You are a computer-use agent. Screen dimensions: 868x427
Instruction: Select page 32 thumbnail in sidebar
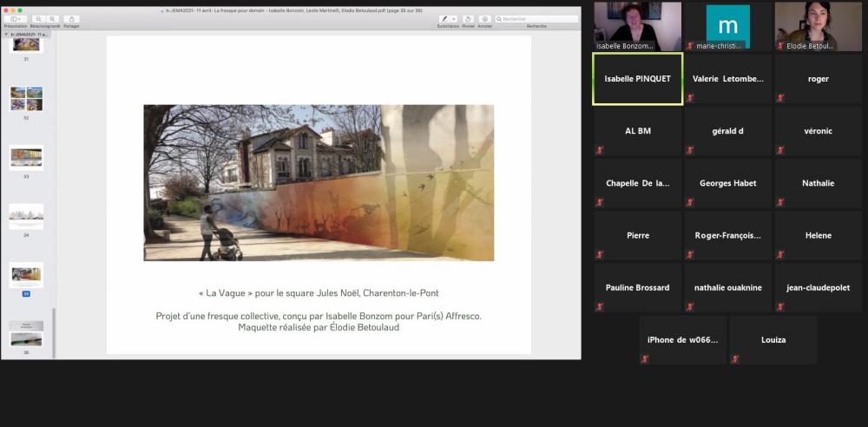pyautogui.click(x=26, y=98)
